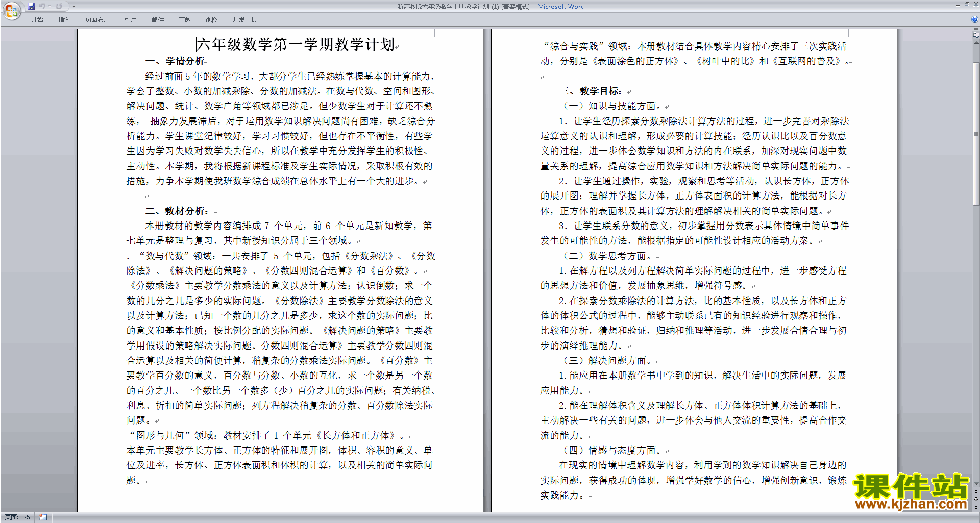This screenshot has width=980, height=523.
Task: Select the 邮件 ribbon tab
Action: (x=158, y=19)
